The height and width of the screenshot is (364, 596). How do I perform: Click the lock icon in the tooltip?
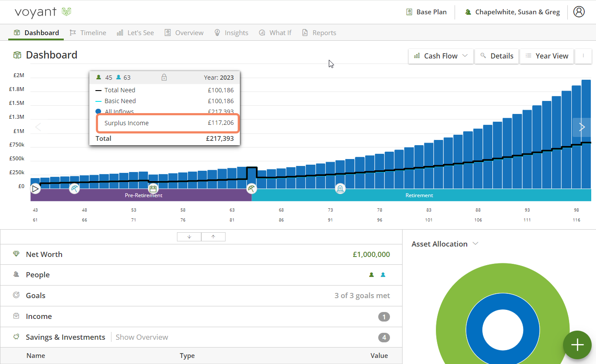tap(164, 78)
